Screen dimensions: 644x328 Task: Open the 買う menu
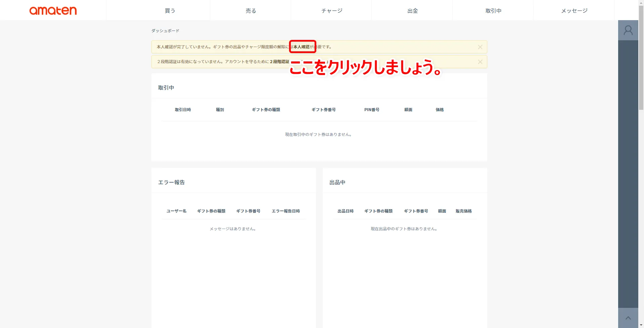[170, 11]
